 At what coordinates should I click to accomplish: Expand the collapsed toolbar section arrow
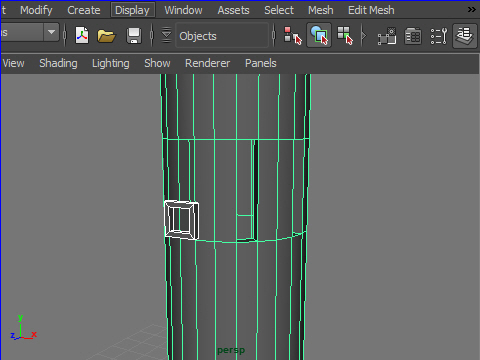(x=364, y=35)
